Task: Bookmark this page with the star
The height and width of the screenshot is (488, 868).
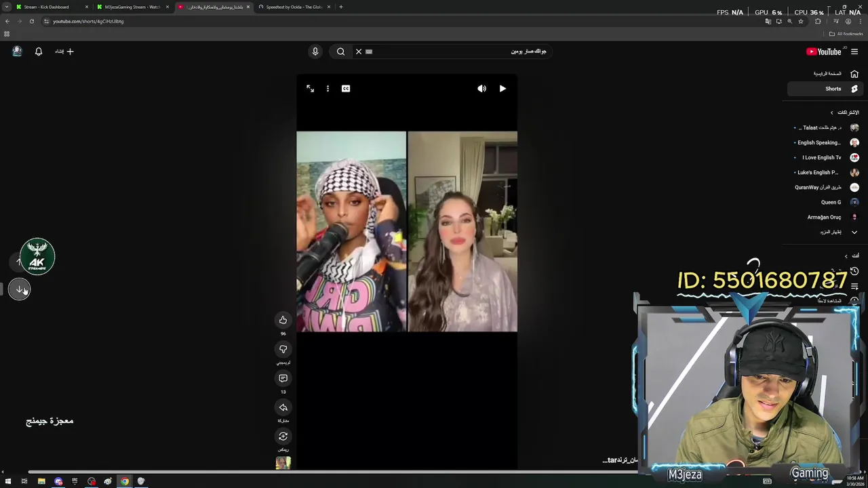Action: 801,21
